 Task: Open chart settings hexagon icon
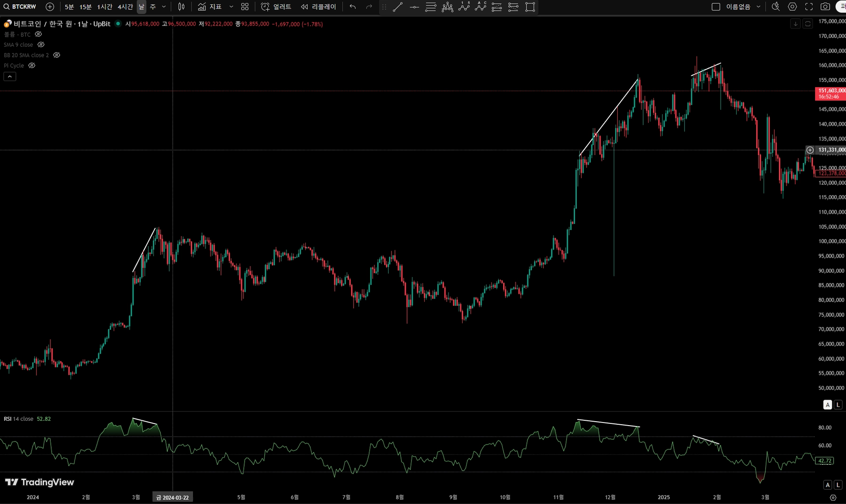click(792, 7)
